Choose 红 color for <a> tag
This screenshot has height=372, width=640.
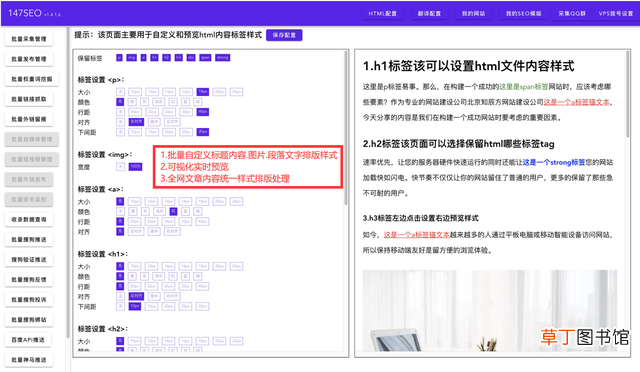click(173, 211)
